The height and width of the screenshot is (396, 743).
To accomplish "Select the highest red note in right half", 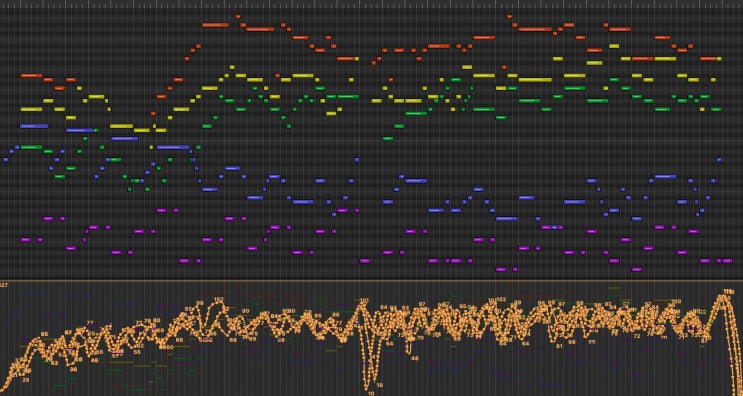I will coord(509,17).
